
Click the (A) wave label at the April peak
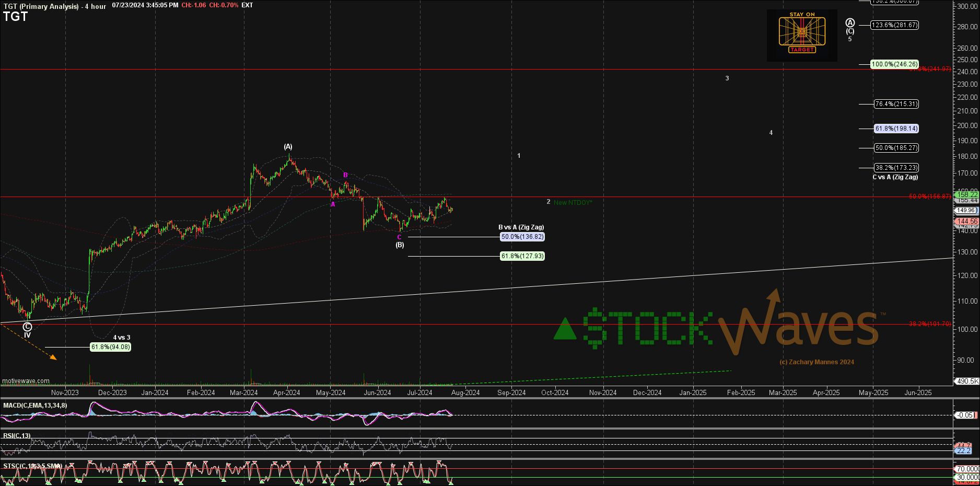288,147
